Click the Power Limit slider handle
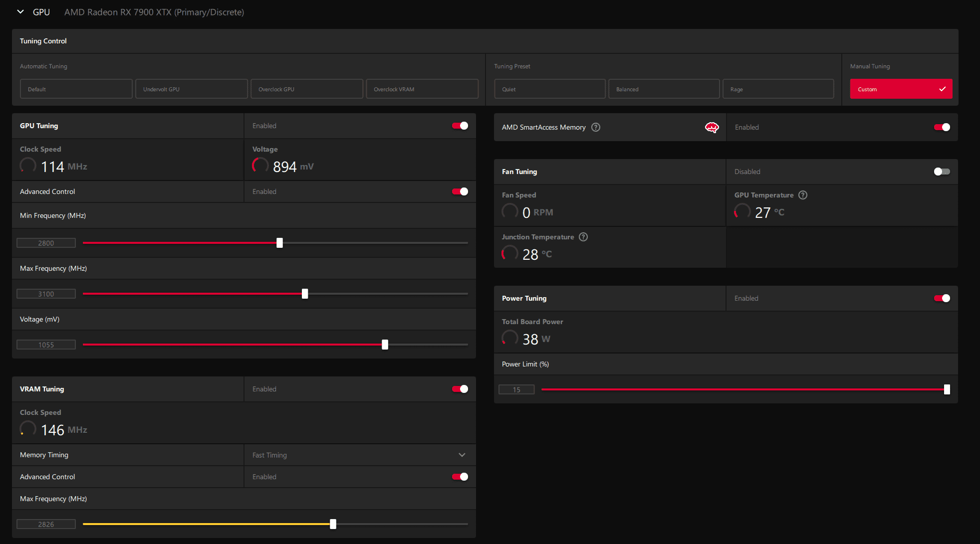The image size is (980, 544). click(x=947, y=389)
